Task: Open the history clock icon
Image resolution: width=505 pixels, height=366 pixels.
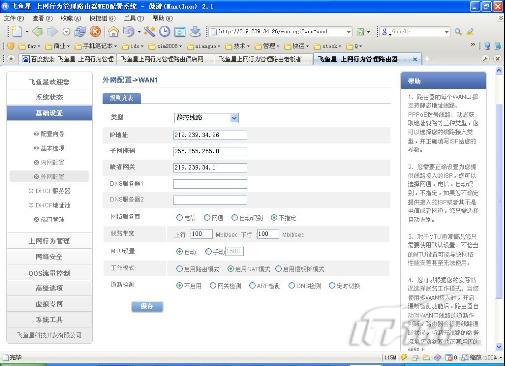Action: [164, 32]
